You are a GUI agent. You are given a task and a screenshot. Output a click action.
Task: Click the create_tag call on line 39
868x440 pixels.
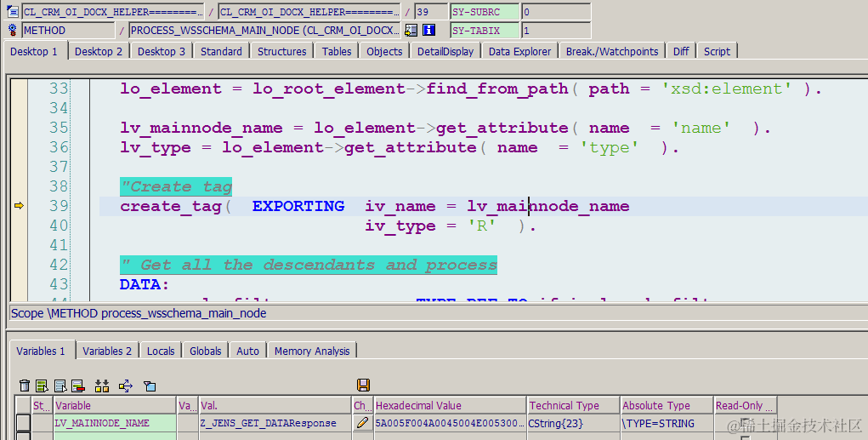pyautogui.click(x=171, y=206)
